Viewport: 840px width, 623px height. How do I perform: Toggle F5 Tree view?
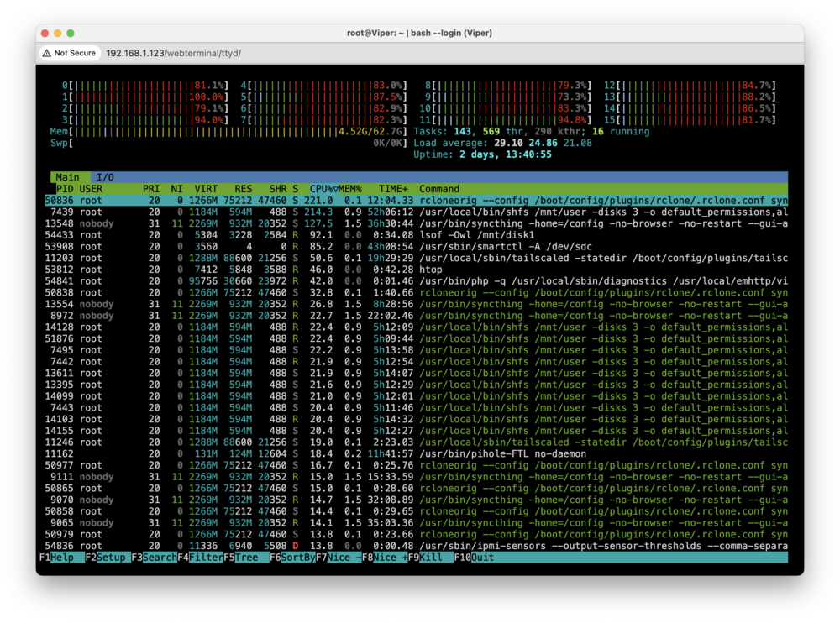click(246, 558)
